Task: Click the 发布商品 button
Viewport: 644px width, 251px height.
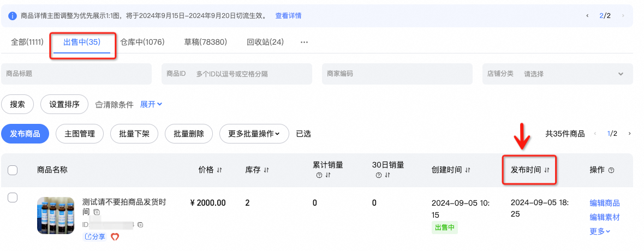Action: tap(25, 134)
